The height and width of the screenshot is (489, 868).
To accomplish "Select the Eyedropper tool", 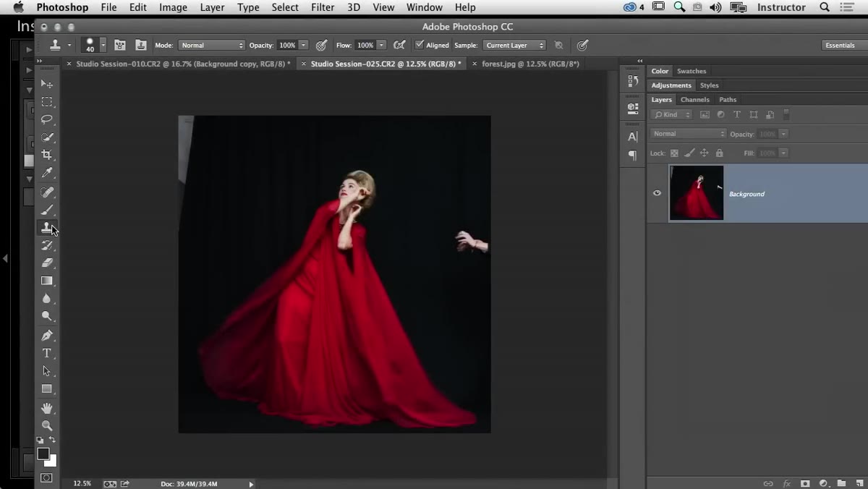I will click(47, 173).
